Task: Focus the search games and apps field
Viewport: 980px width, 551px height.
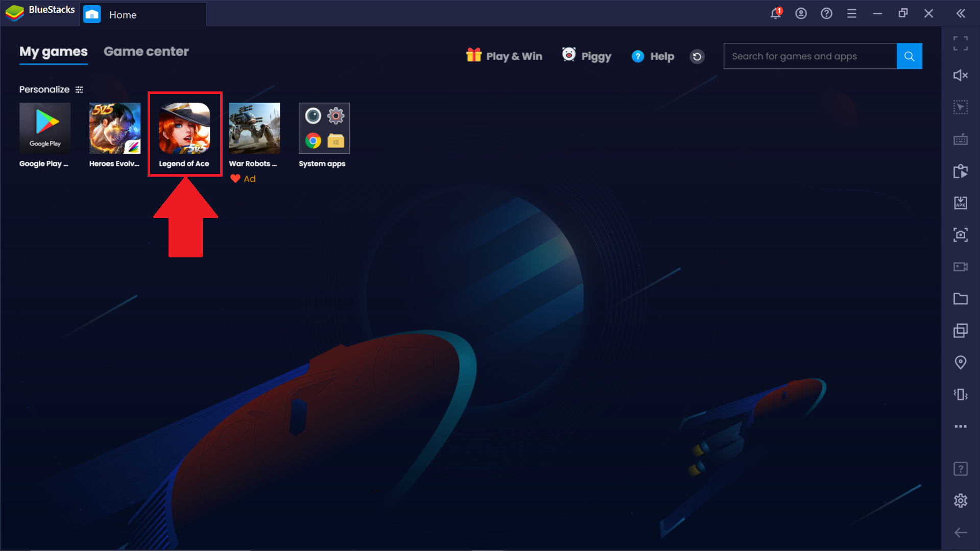Action: [x=810, y=56]
